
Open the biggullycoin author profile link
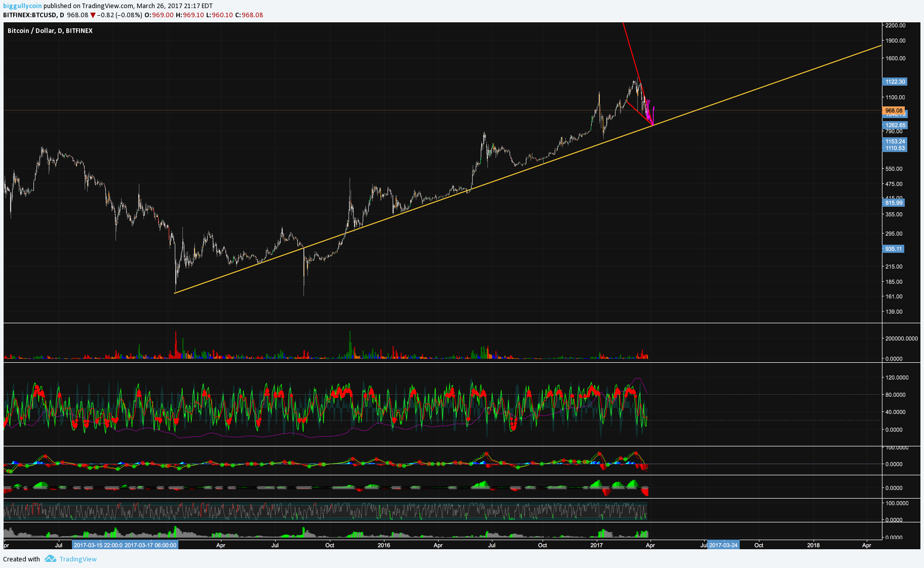[22, 6]
